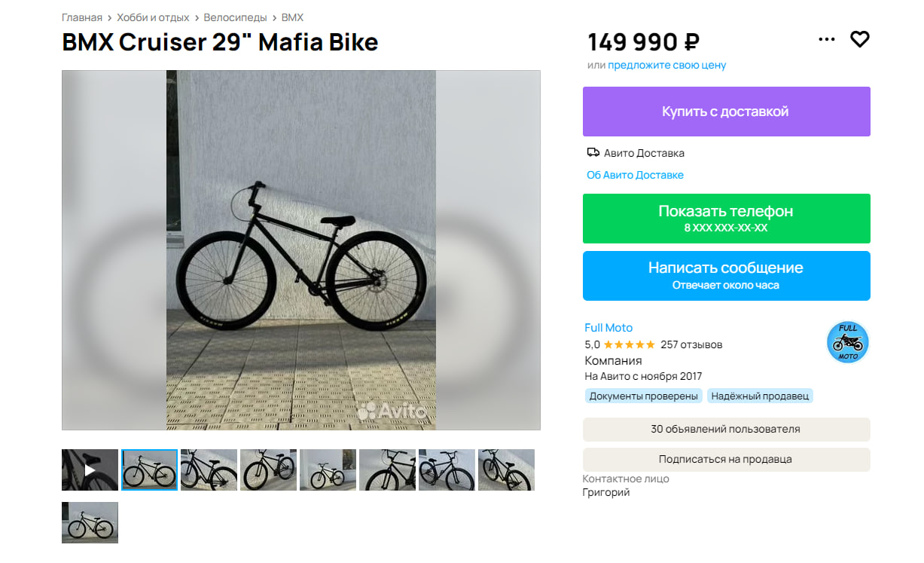View '30 объявлений пользователя' listings
The height and width of the screenshot is (563, 924).
tap(726, 430)
